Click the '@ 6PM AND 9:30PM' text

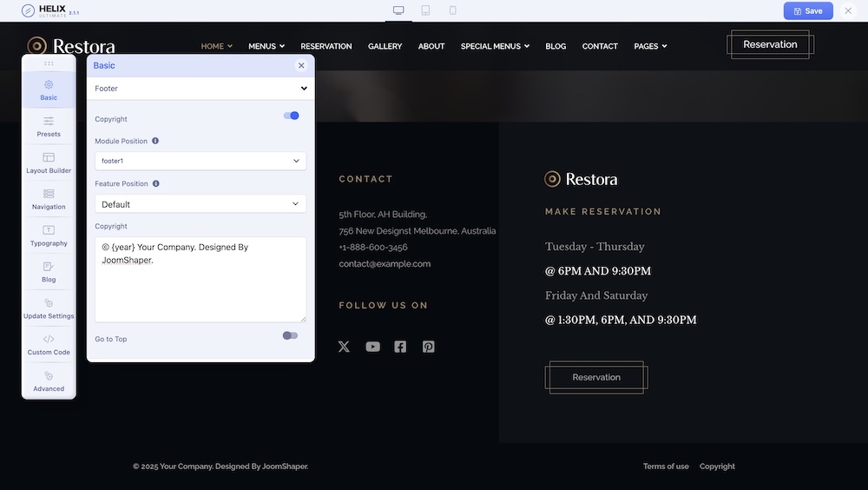(598, 271)
